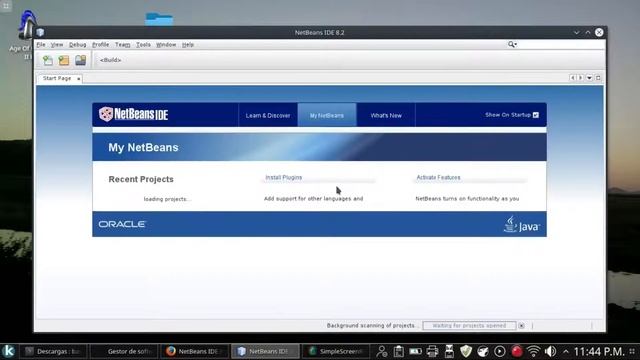640x360 pixels.
Task: Click the Oracle logo in the footer
Action: [122, 224]
